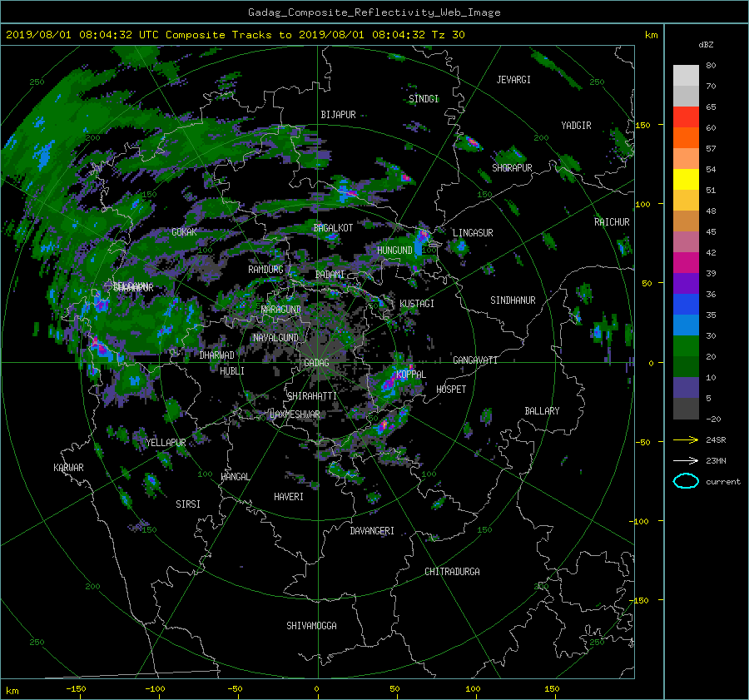
Task: Click the YADGIR city label
Action: [x=576, y=126]
